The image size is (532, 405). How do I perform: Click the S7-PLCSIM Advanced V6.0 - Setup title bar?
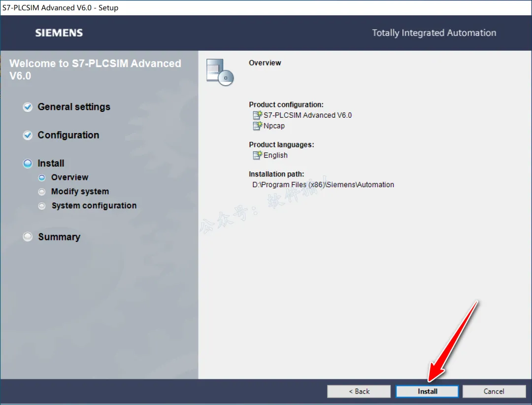click(266, 7)
